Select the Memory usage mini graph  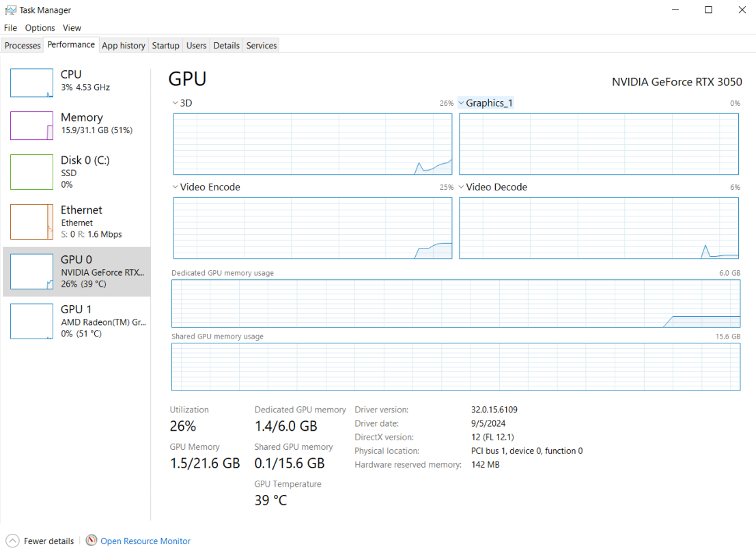31,126
